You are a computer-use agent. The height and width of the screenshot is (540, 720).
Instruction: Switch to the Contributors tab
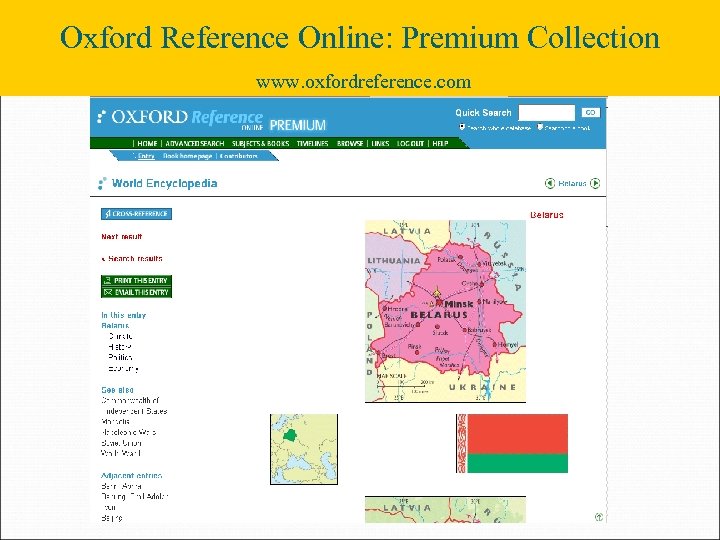coord(238,156)
